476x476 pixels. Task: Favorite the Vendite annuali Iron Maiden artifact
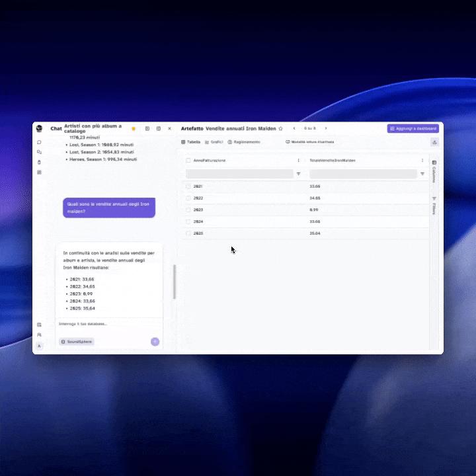[281, 129]
